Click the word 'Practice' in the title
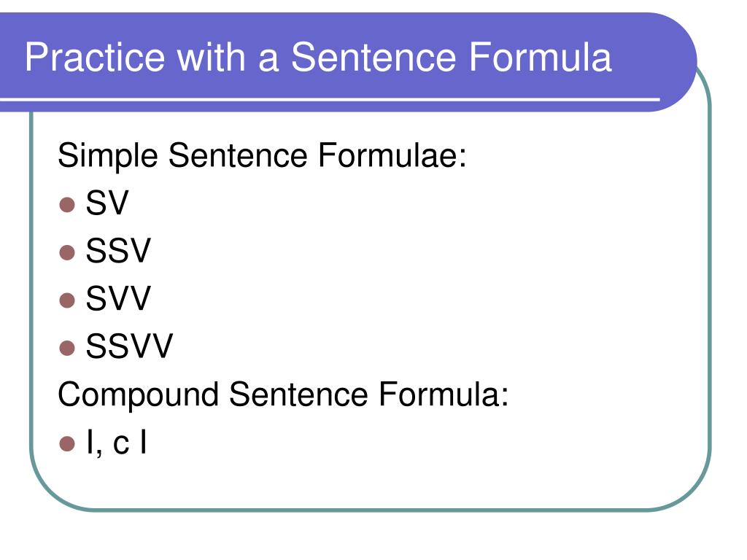747x560 pixels. tap(95, 57)
